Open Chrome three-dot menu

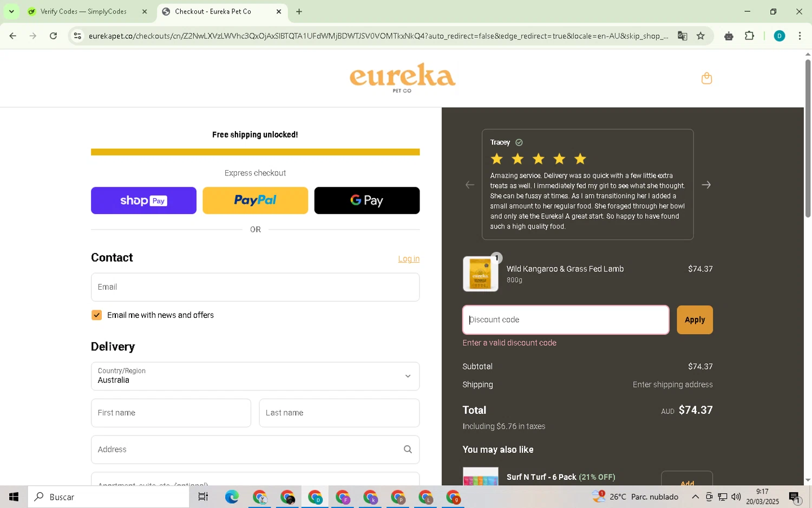click(800, 36)
